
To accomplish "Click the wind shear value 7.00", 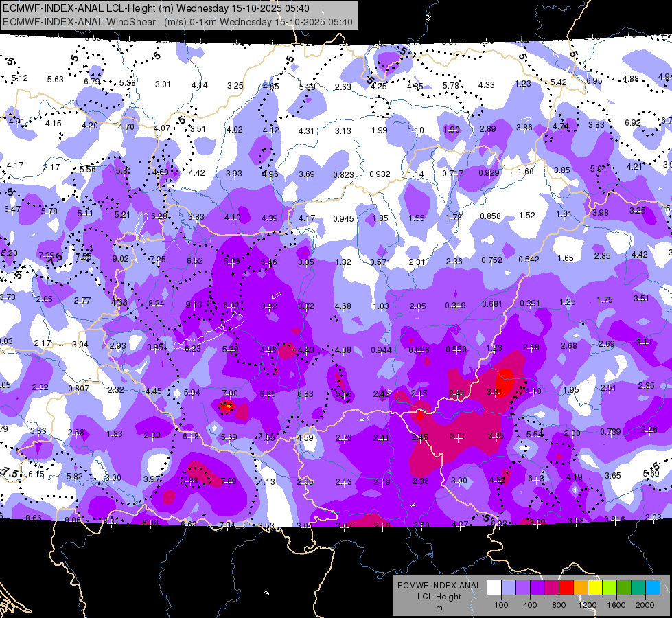I will click(x=230, y=393).
